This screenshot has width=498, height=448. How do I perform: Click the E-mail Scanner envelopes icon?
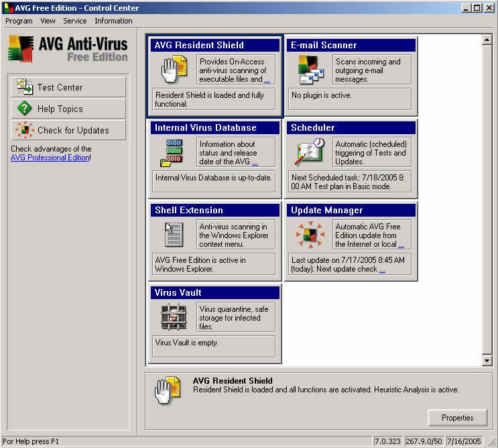(310, 70)
